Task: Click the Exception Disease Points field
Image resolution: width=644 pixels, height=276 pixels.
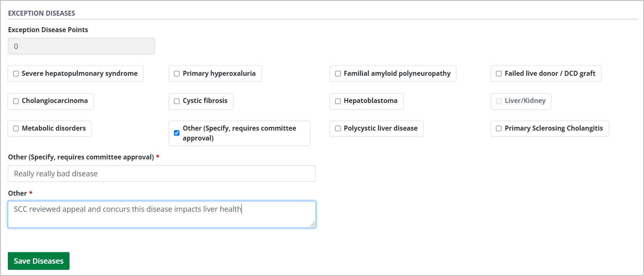Action: (x=81, y=46)
